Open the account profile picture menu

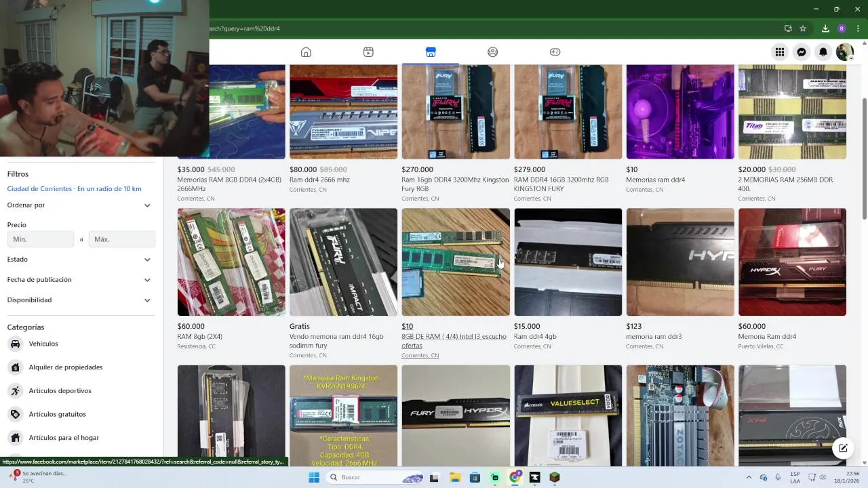845,52
